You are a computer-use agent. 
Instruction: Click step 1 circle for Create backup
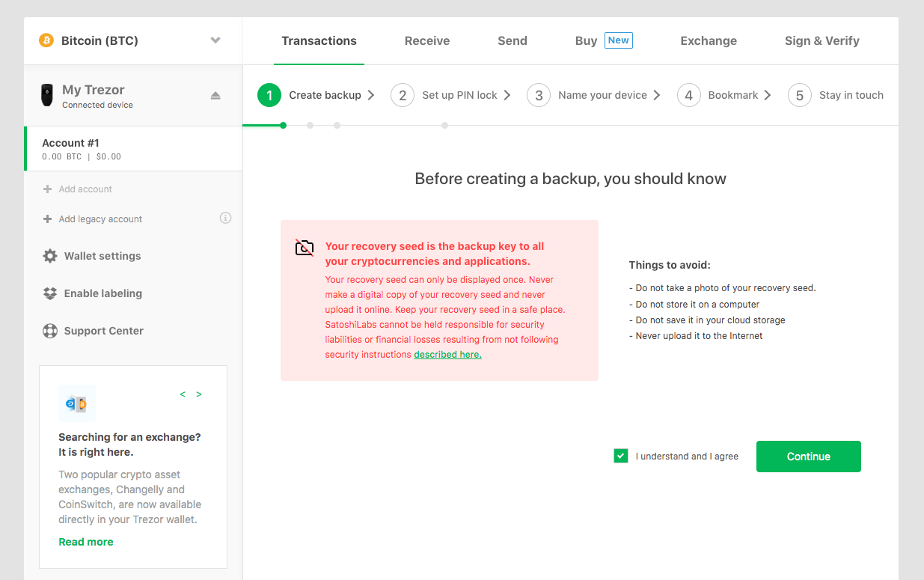click(x=269, y=95)
